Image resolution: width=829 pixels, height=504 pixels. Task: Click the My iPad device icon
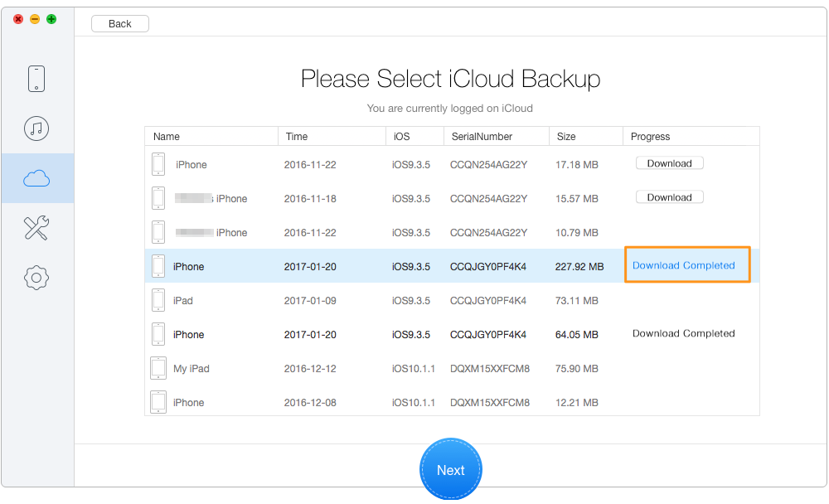(x=158, y=368)
